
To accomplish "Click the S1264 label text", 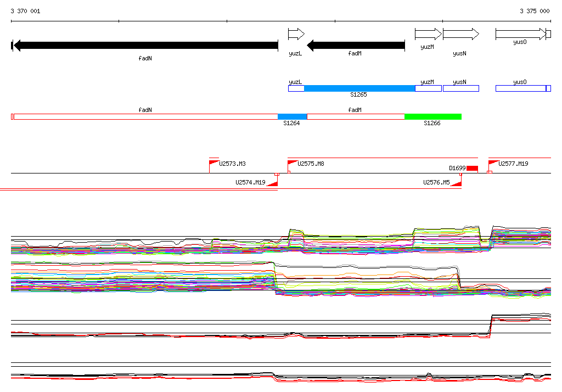I will click(x=291, y=123).
